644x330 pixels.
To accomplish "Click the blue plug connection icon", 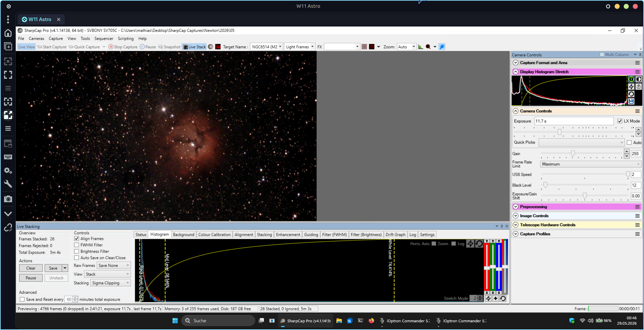I will pyautogui.click(x=442, y=47).
